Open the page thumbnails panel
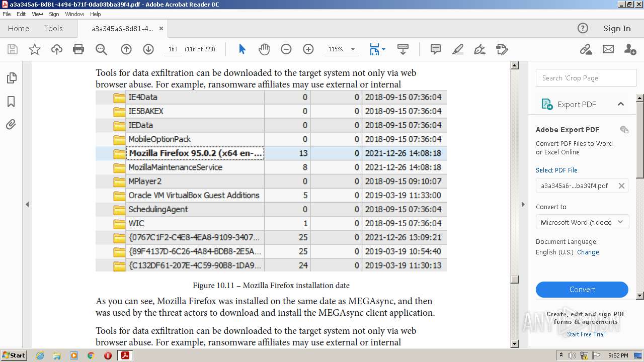The width and height of the screenshot is (644, 362). (x=11, y=78)
